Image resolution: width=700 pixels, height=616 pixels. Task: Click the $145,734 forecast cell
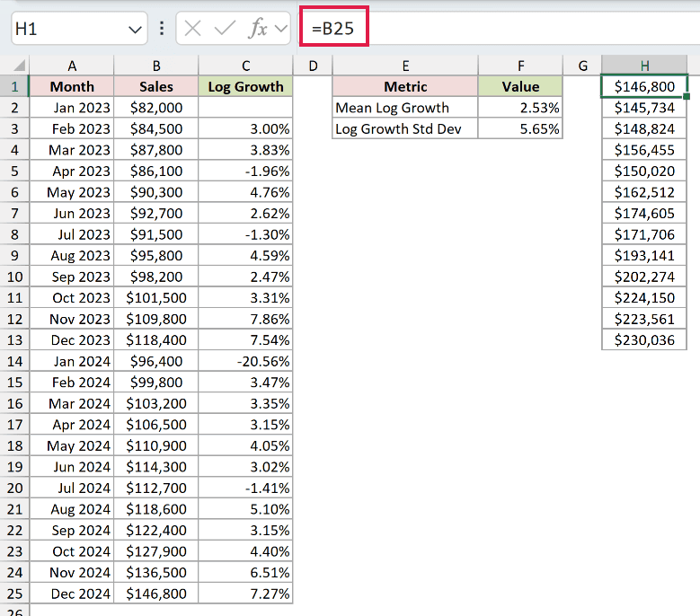644,108
